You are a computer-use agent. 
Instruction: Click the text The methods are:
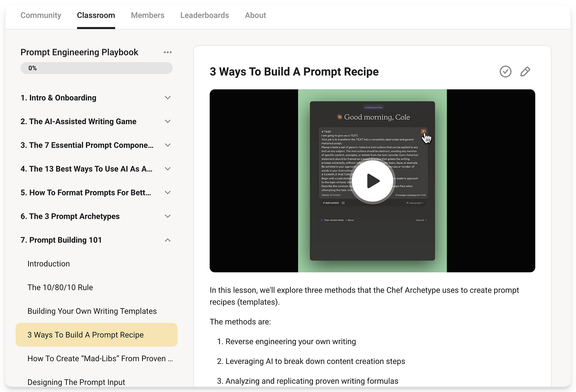point(240,322)
